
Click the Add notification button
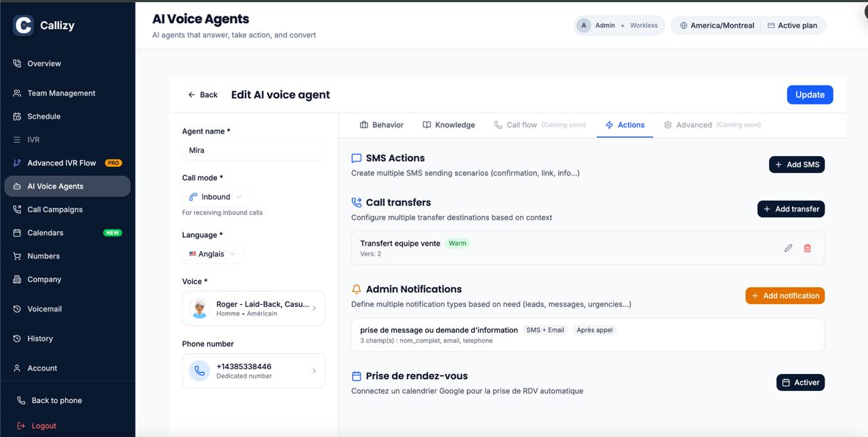pos(785,296)
